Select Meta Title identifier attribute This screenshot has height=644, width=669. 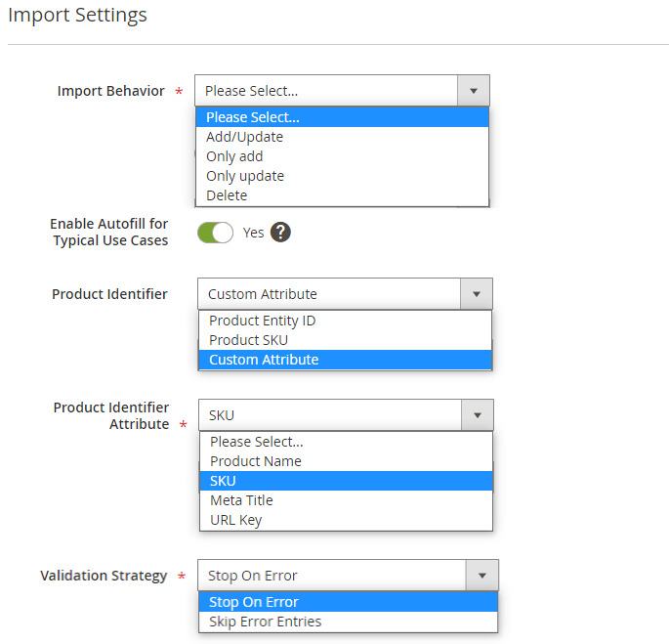(x=346, y=500)
